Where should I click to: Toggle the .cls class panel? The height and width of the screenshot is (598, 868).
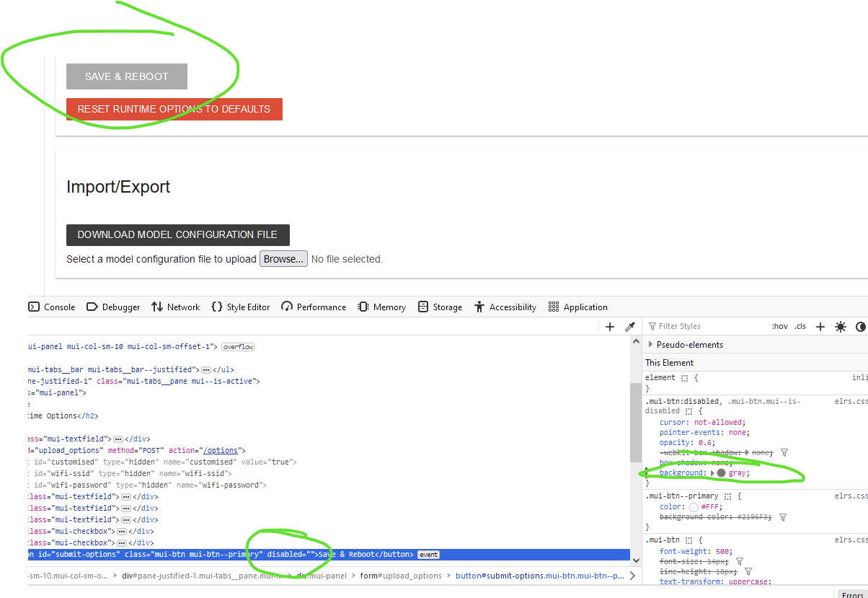pyautogui.click(x=800, y=326)
